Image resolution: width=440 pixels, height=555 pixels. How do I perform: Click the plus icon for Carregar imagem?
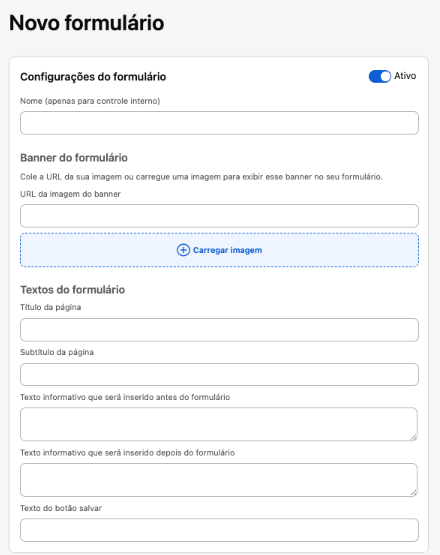(x=183, y=250)
